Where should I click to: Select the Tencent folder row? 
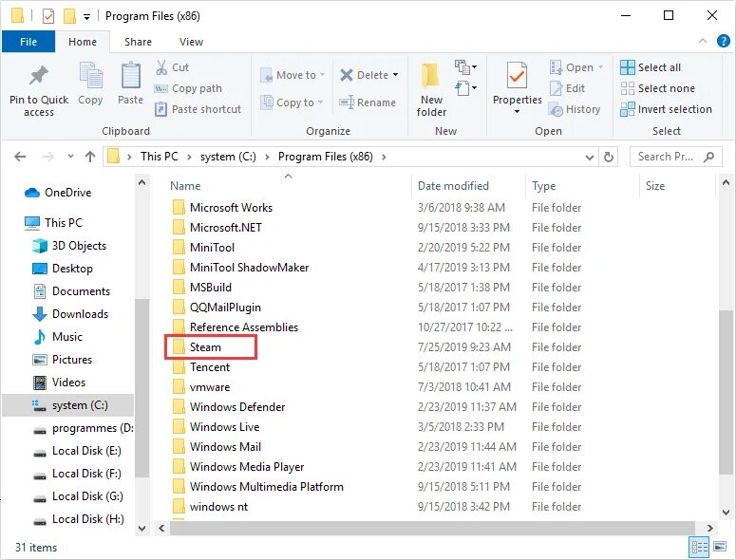pos(375,367)
